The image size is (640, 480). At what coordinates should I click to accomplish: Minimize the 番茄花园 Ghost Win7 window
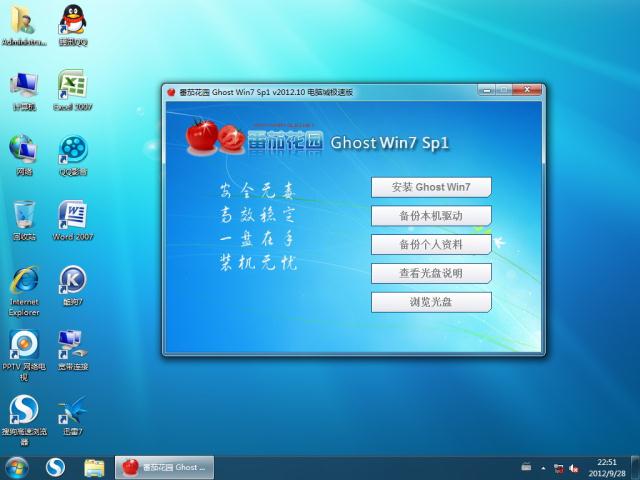pos(487,90)
